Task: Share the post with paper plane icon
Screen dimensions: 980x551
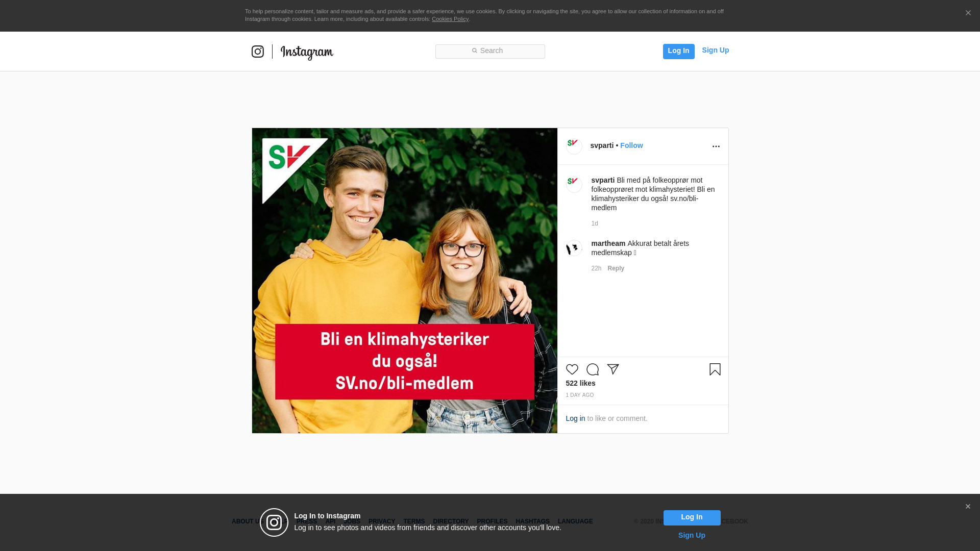Action: coord(613,369)
